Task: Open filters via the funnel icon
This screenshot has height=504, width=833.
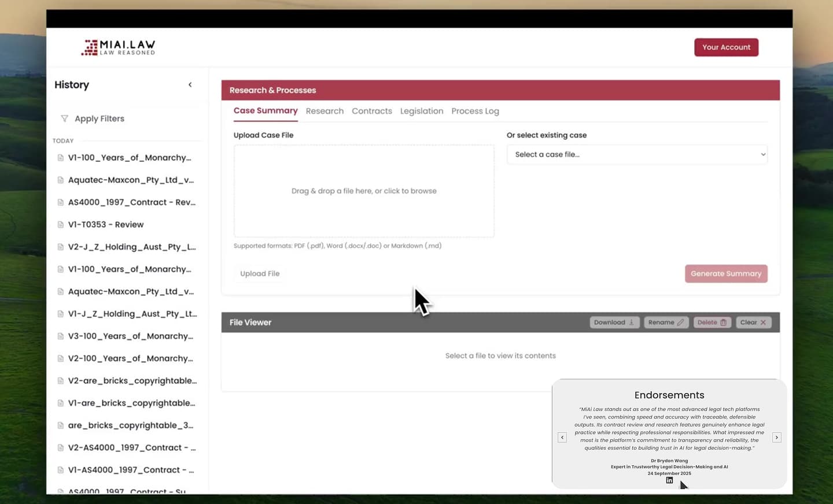Action: click(x=64, y=118)
